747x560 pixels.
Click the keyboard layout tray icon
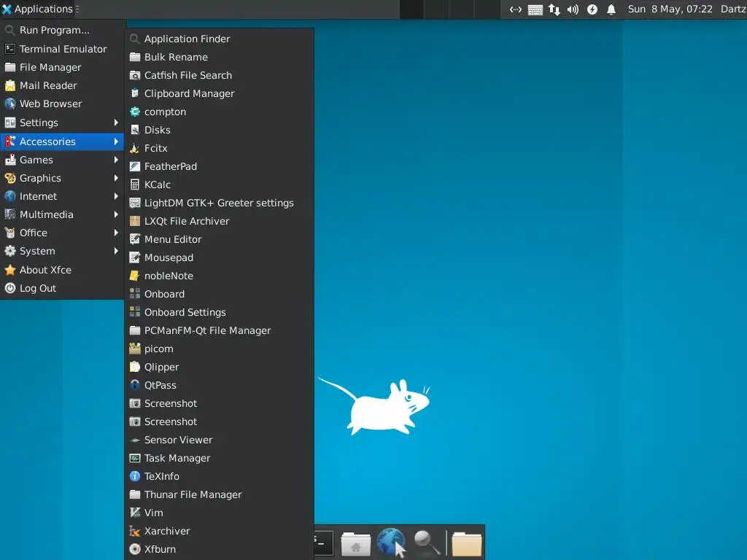click(535, 9)
